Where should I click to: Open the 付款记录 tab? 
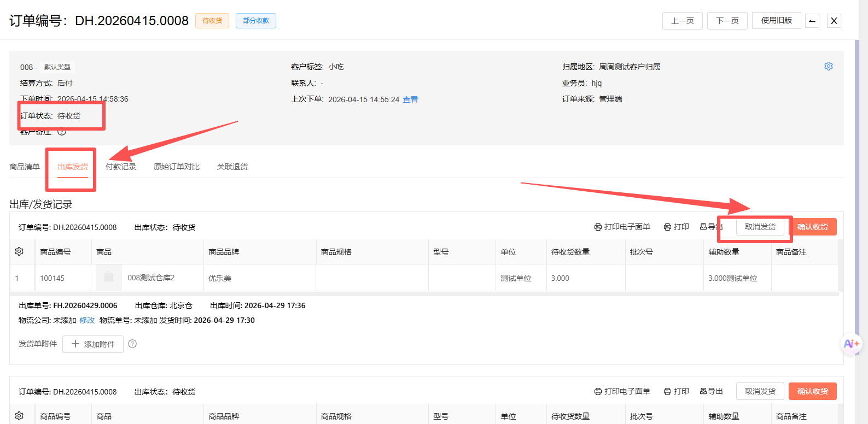tap(121, 167)
